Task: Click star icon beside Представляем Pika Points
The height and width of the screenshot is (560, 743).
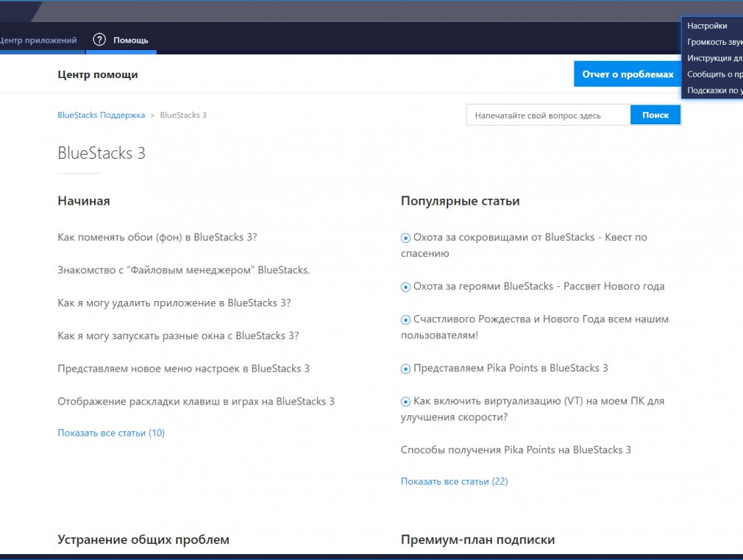Action: (405, 369)
